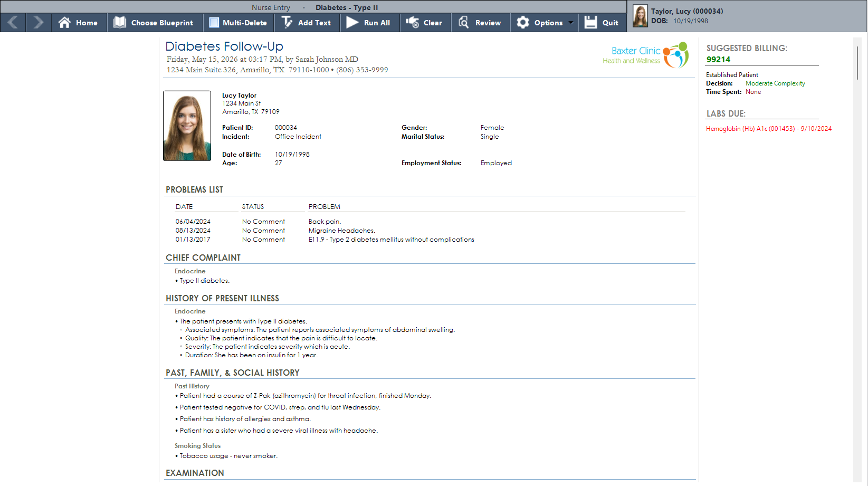Click the forward navigation arrow icon
The height and width of the screenshot is (486, 868).
click(39, 23)
